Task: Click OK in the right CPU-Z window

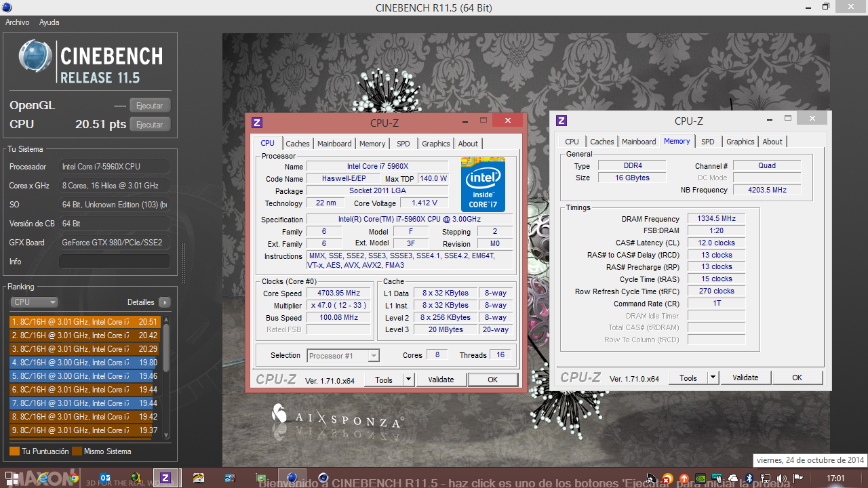Action: click(x=797, y=378)
